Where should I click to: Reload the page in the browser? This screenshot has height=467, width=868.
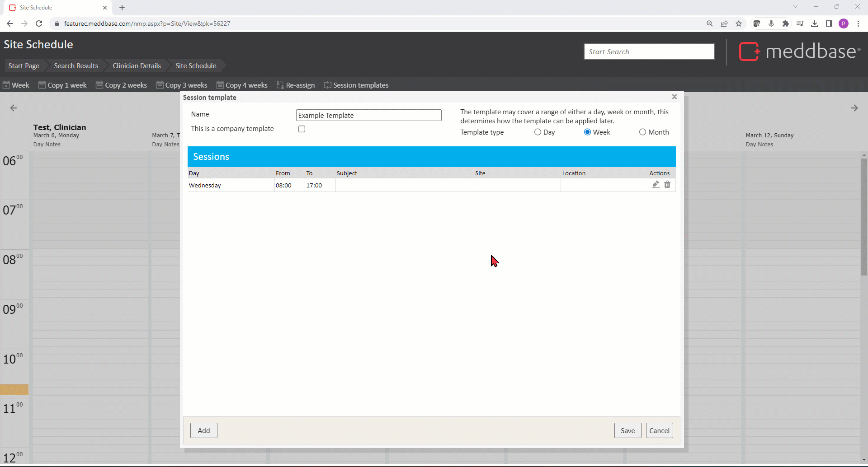point(39,23)
